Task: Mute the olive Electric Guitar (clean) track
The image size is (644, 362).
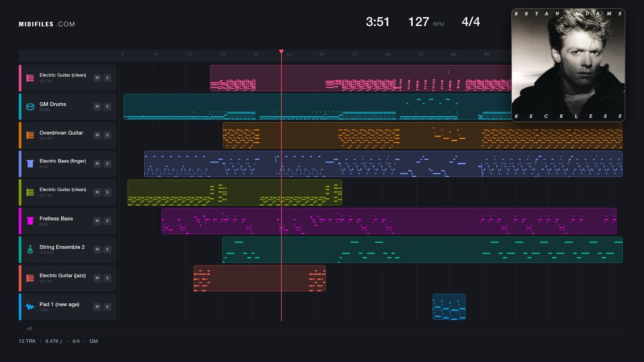Action: tap(97, 192)
